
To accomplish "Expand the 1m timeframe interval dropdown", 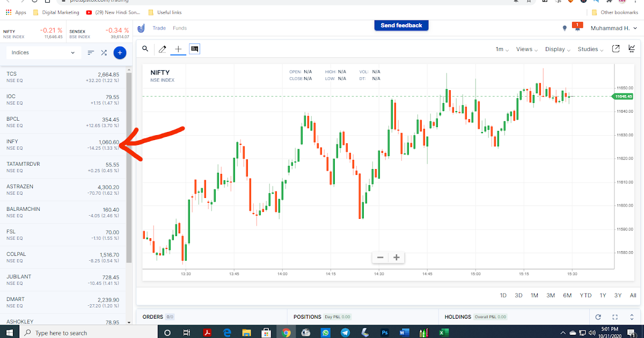I will pos(501,49).
